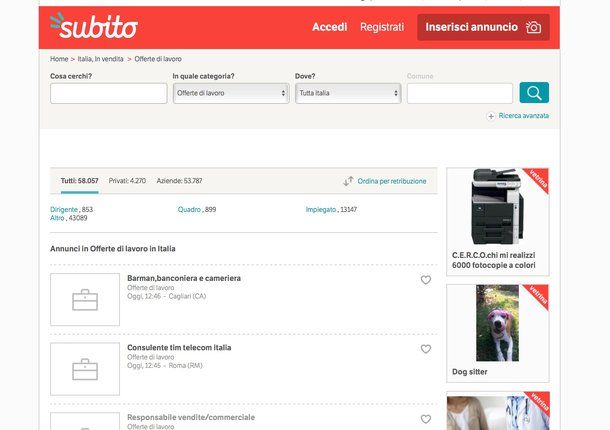This screenshot has height=430, width=610.
Task: Click the Subito logo
Action: [94, 26]
